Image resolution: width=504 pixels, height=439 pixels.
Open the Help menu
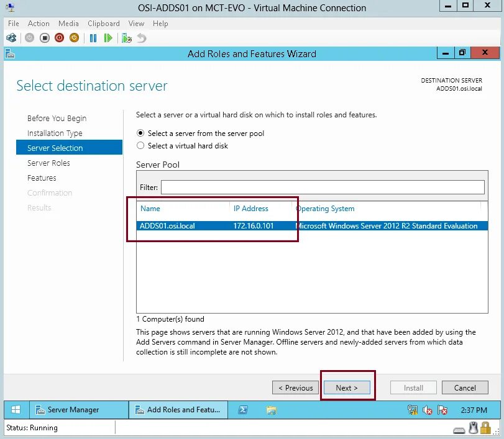pyautogui.click(x=160, y=24)
